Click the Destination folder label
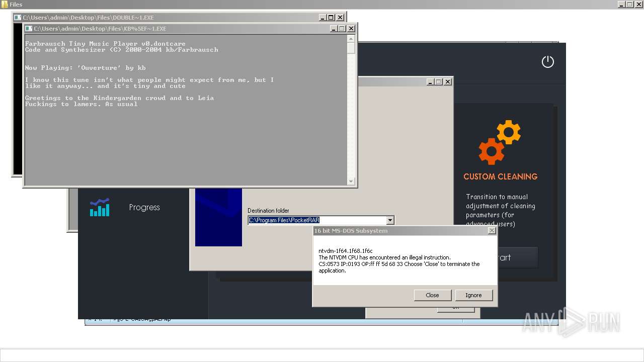 click(x=268, y=211)
